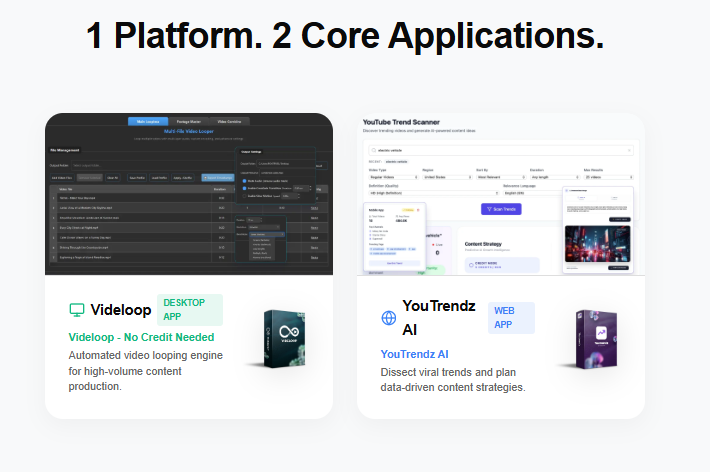710x472 pixels.
Task: Open the Video Type dropdown
Action: pos(393,177)
